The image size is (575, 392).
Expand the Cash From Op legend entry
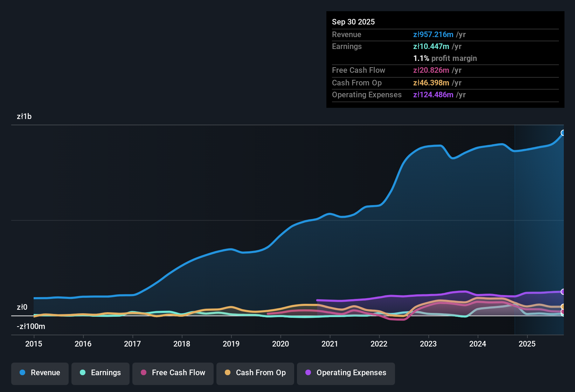(x=255, y=373)
